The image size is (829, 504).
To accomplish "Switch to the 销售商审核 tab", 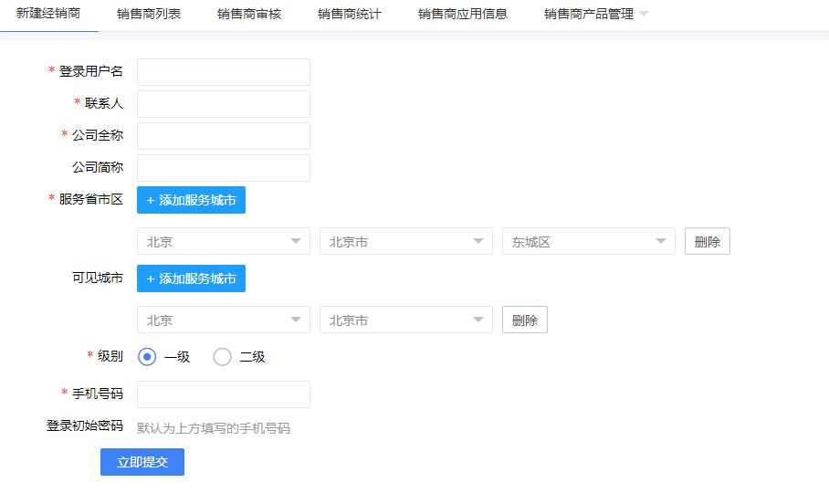I will coord(249,15).
